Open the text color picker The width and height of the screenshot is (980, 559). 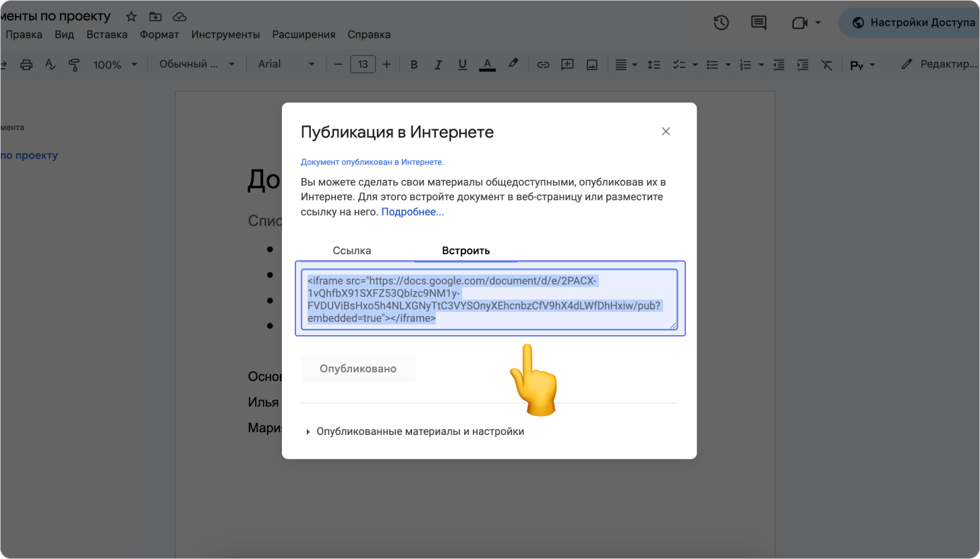(487, 65)
